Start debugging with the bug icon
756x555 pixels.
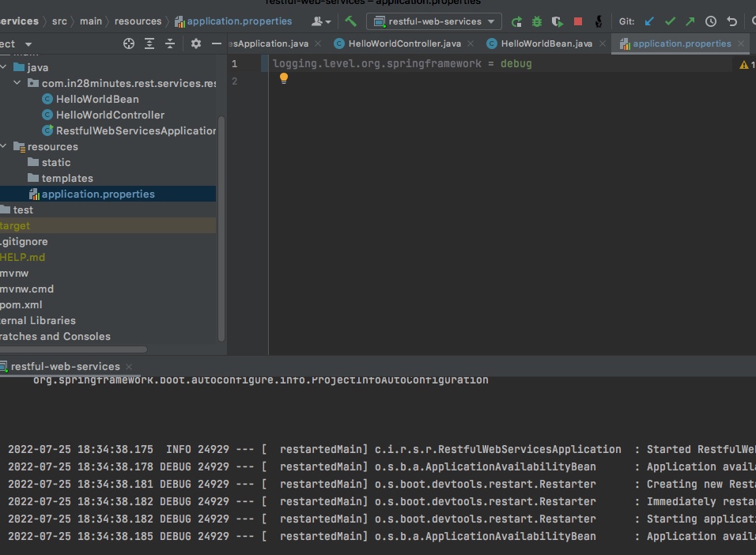[538, 21]
